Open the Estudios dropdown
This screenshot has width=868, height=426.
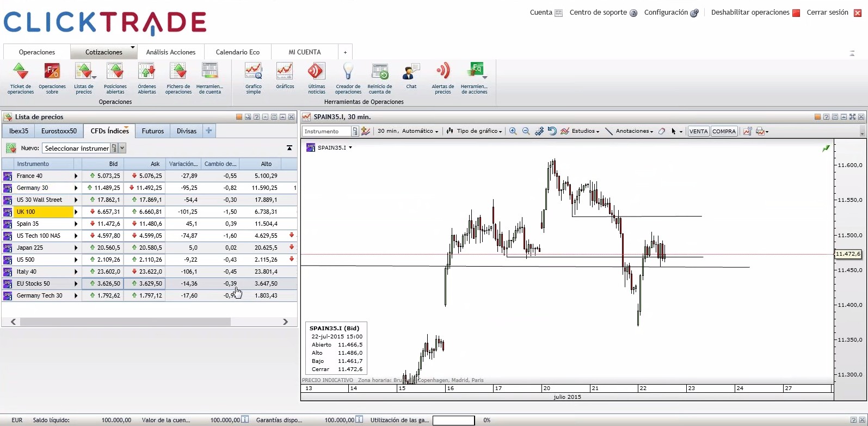[580, 131]
